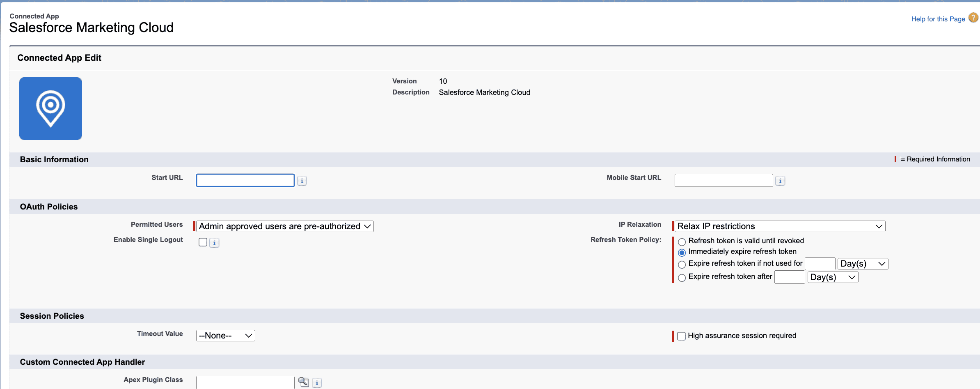Select the Salesforce Marketing Cloud app logo
980x389 pixels.
click(x=50, y=108)
